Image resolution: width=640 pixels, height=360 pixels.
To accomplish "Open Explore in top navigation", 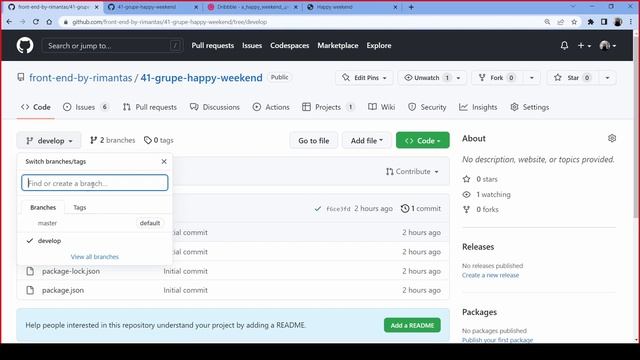I will click(379, 46).
